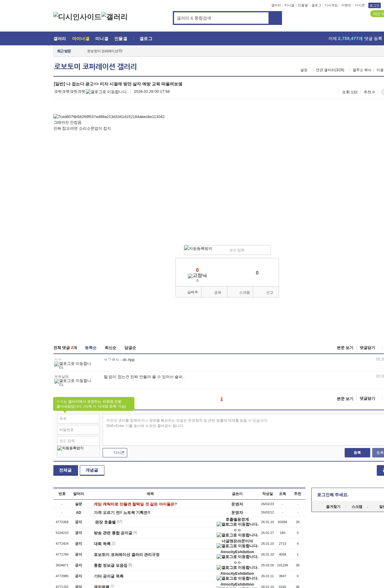
Task: Open the notice 대회 목록
Action: (102, 544)
